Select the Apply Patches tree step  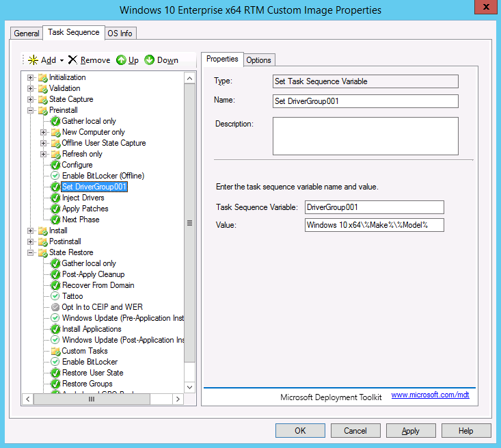[x=85, y=209]
